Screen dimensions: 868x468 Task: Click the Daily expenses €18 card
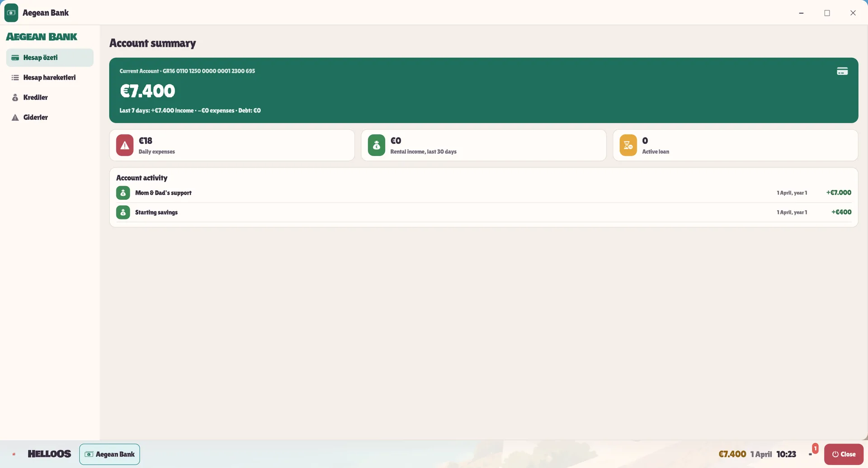coord(232,145)
